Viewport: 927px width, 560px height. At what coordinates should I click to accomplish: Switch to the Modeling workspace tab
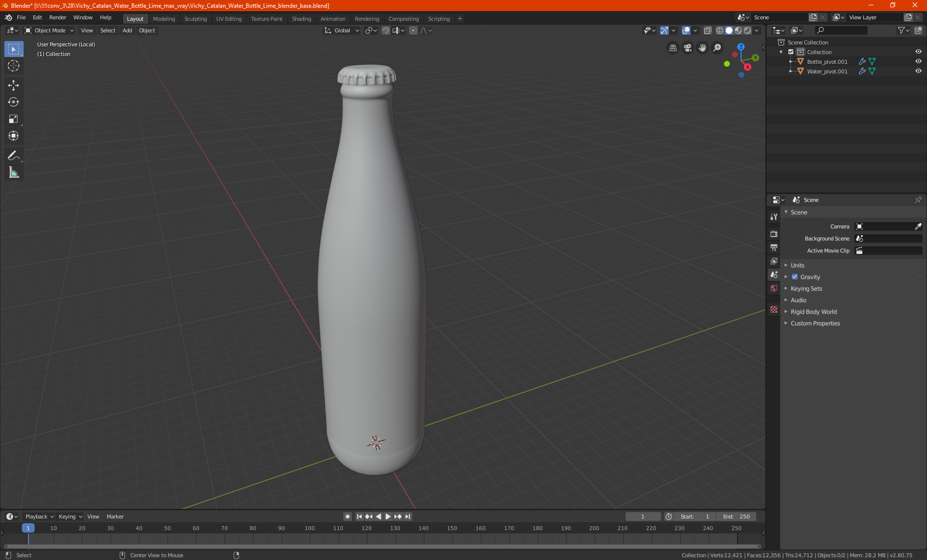pyautogui.click(x=164, y=19)
